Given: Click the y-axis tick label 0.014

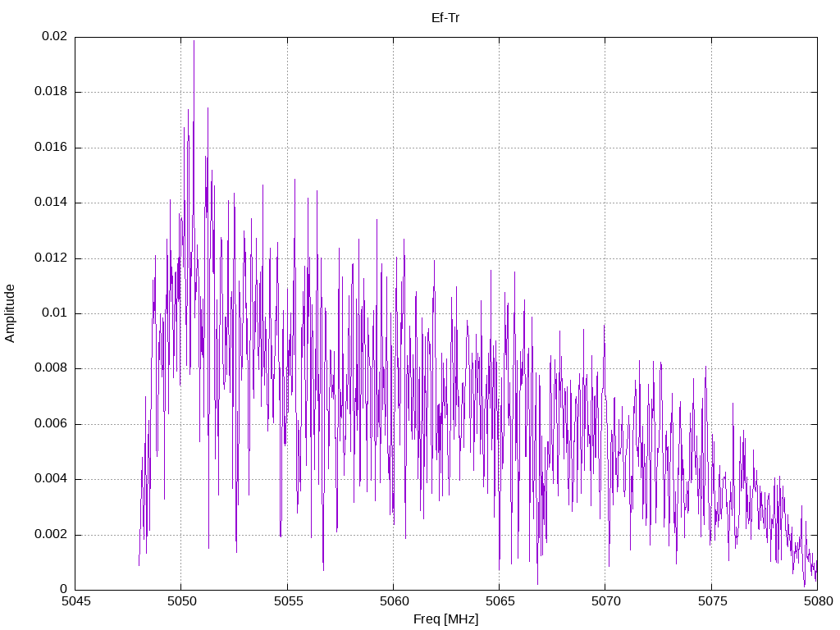Looking at the screenshot, I should click(51, 203).
